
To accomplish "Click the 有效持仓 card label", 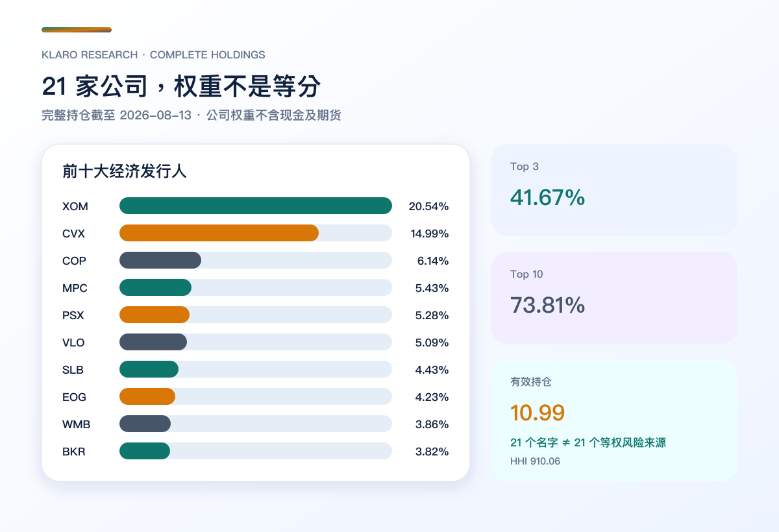I will [531, 381].
